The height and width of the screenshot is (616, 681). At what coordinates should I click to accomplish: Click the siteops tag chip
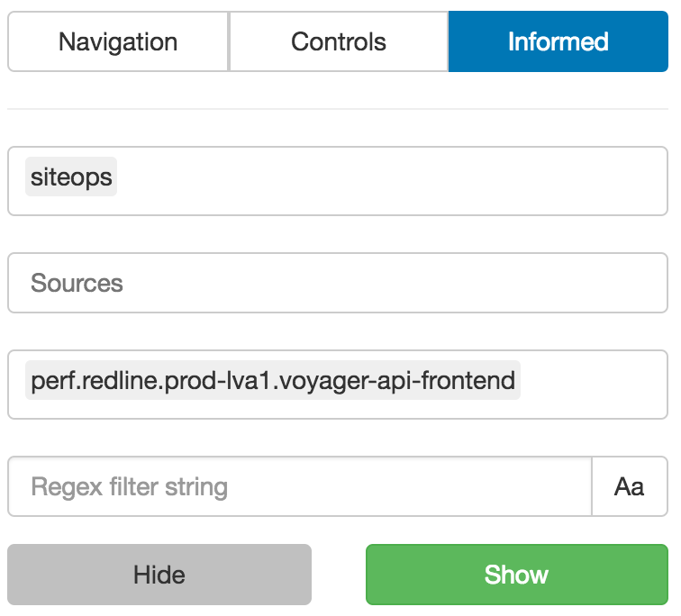(x=71, y=177)
